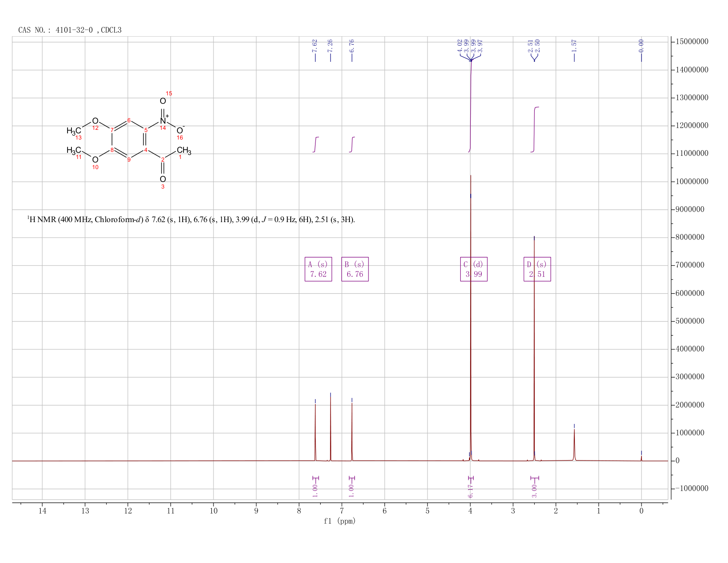The height and width of the screenshot is (563, 728).
Task: Click the CAS NO. 4101-32-0 title text
Action: click(70, 30)
